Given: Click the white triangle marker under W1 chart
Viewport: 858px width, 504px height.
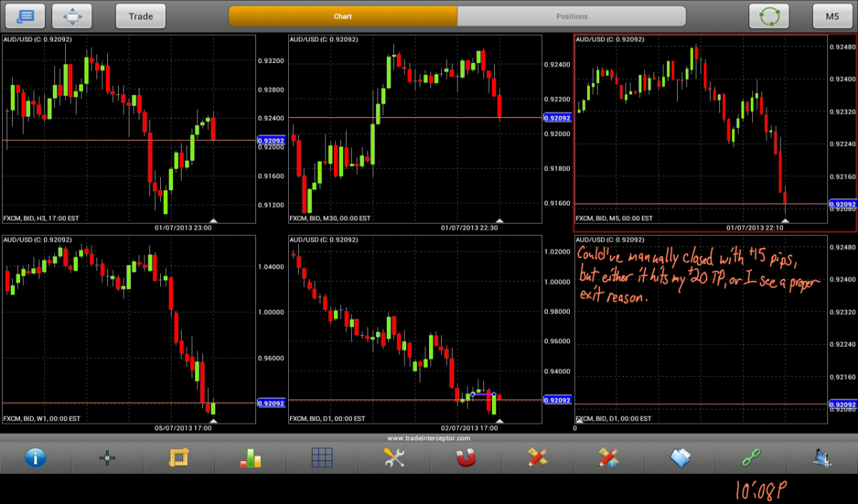Looking at the screenshot, I should (212, 420).
